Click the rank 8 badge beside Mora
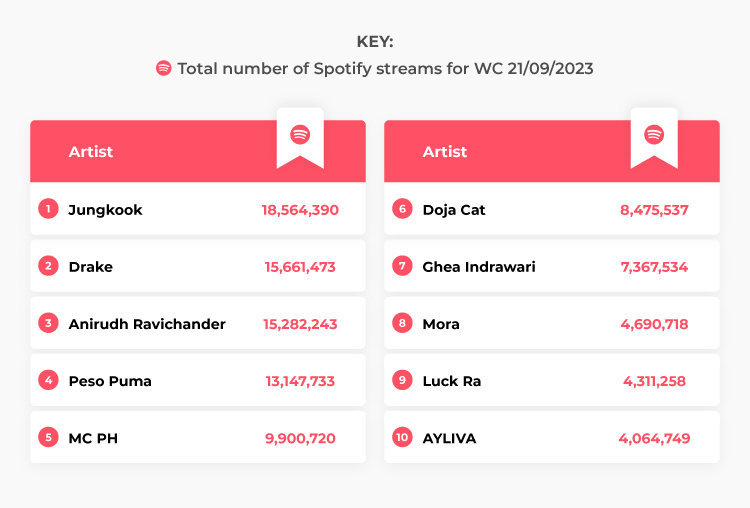Screen dimensions: 750x508 [402, 323]
